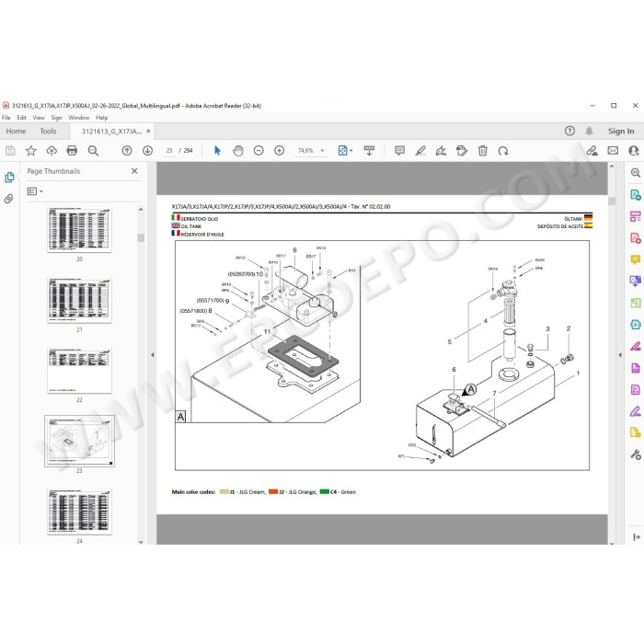644x644 pixels.
Task: Click the account profile icon
Action: tap(633, 151)
